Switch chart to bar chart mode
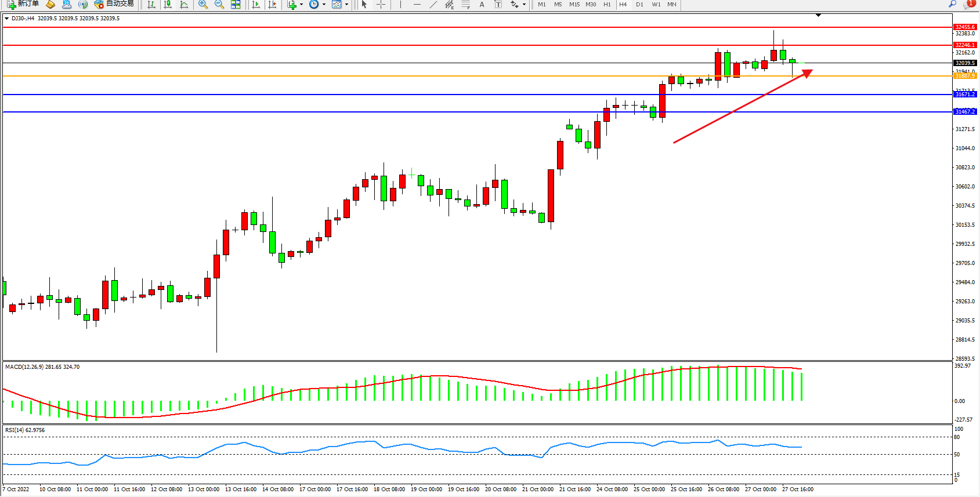980x497 pixels. click(x=151, y=5)
